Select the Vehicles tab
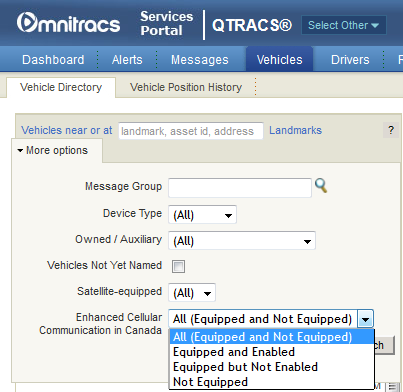Image resolution: width=403 pixels, height=392 pixels. [279, 59]
